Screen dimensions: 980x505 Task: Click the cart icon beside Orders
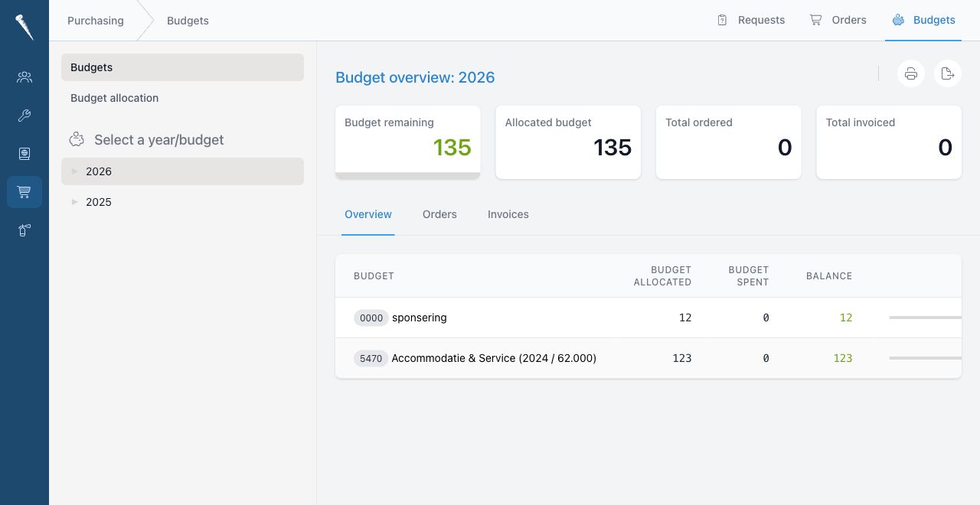pos(816,21)
